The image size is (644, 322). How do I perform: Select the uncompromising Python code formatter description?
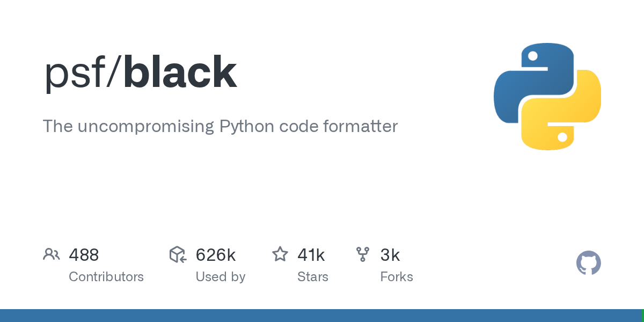[220, 126]
